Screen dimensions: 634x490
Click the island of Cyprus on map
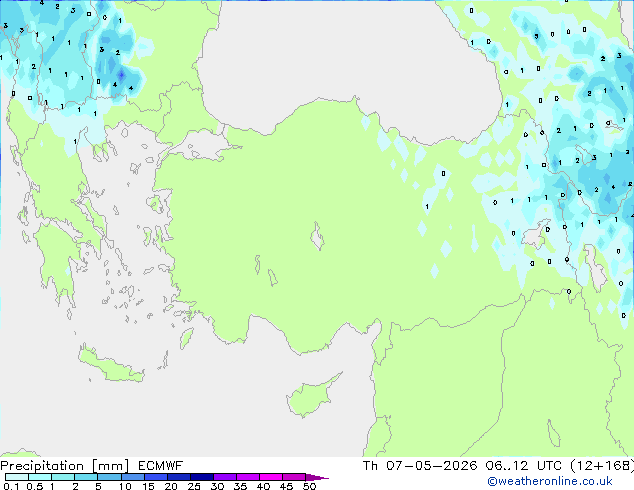(311, 397)
